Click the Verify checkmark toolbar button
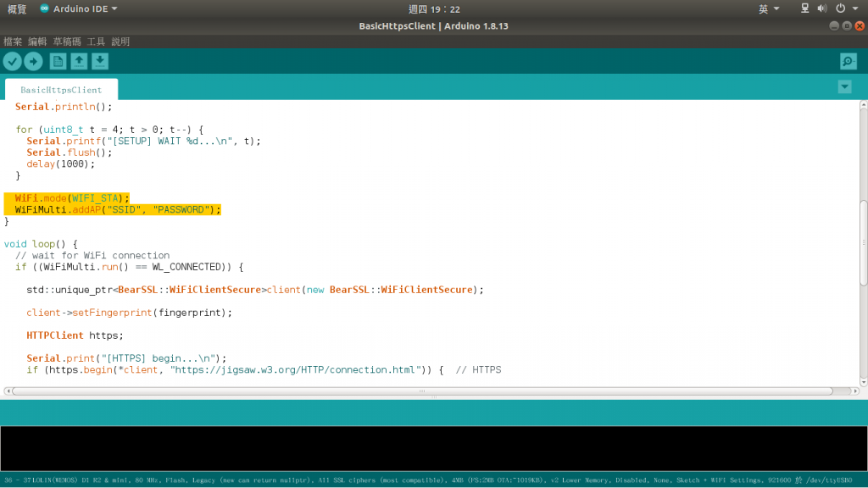 pyautogui.click(x=12, y=61)
